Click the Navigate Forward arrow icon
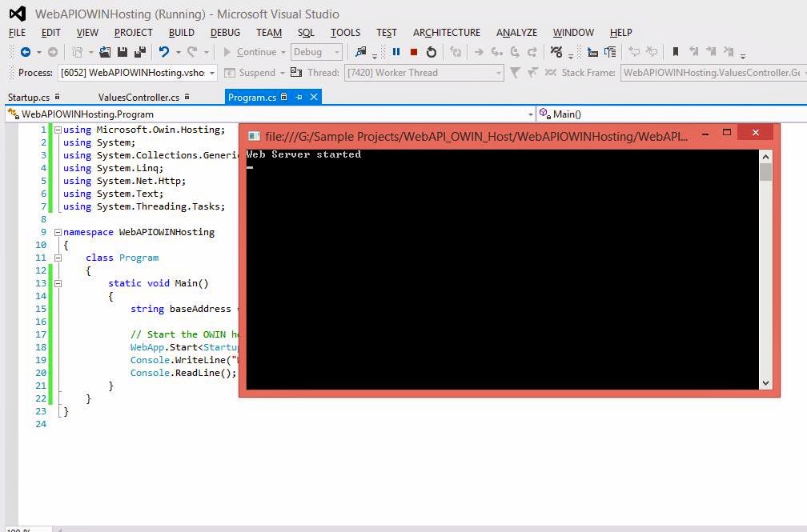 click(53, 52)
